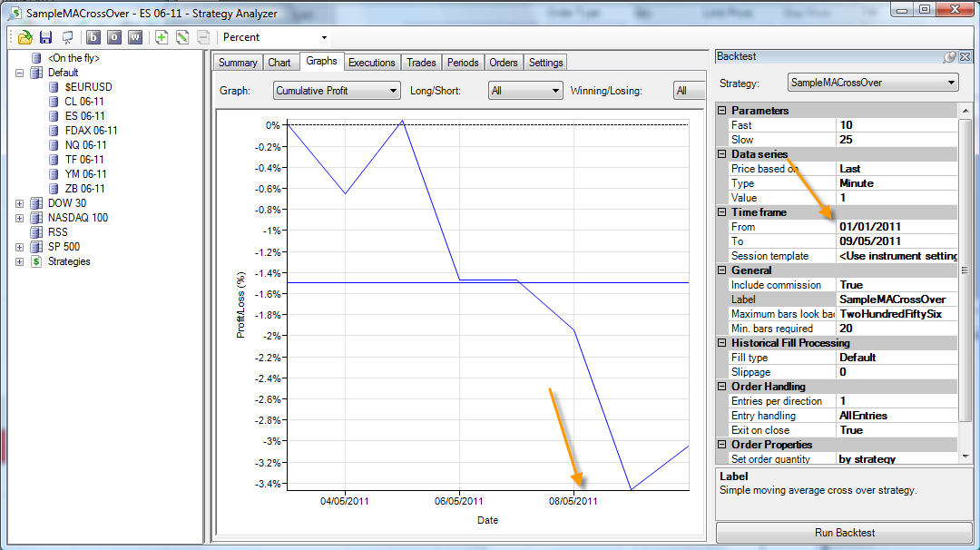Click the From date 01/01/2011 field
The width and height of the screenshot is (980, 550).
[x=897, y=227]
